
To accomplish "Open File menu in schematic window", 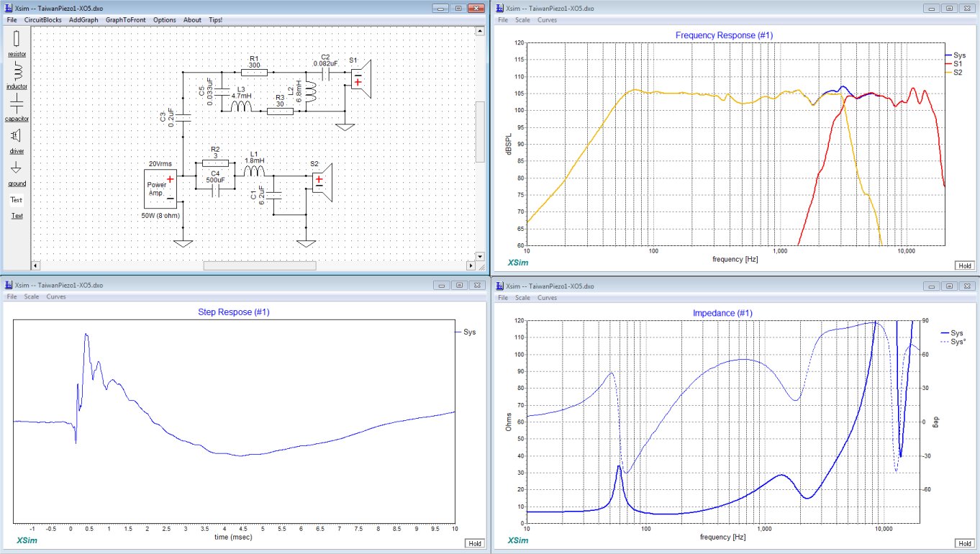I will tap(12, 20).
